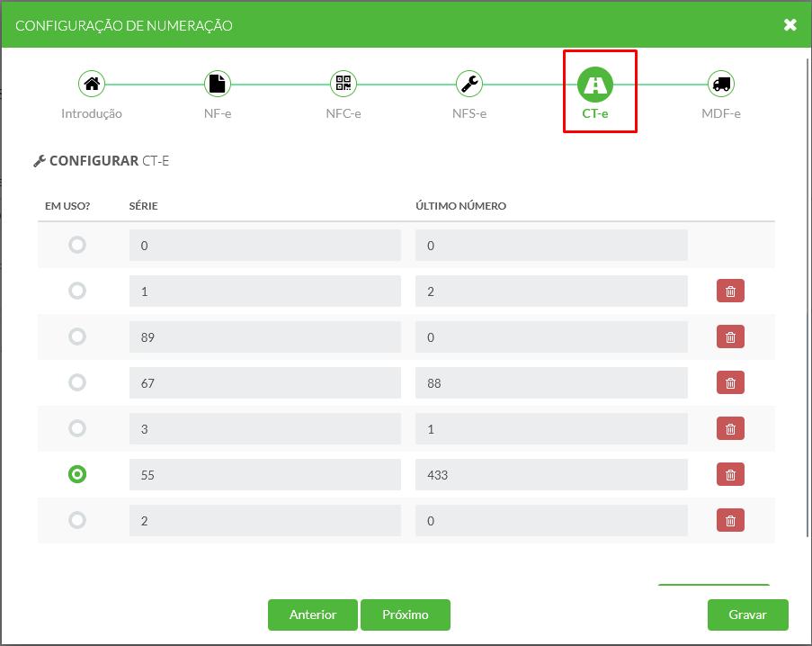
Task: Click the CONFIGURAR CT-E heading
Action: pos(102,161)
